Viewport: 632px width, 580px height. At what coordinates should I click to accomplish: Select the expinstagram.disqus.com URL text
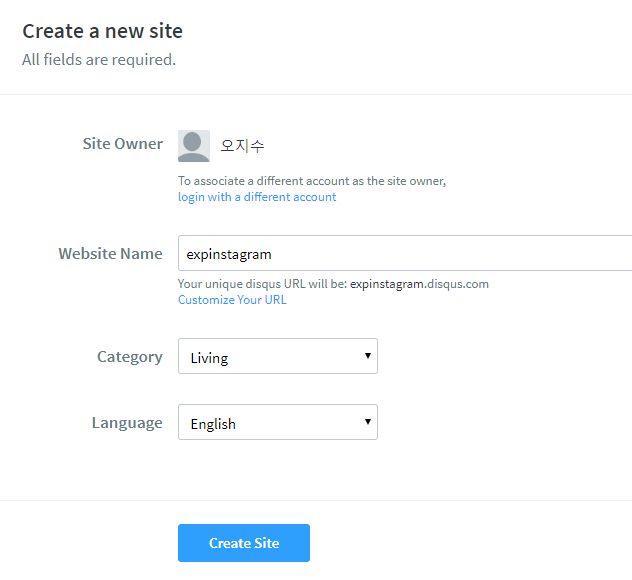click(x=419, y=284)
